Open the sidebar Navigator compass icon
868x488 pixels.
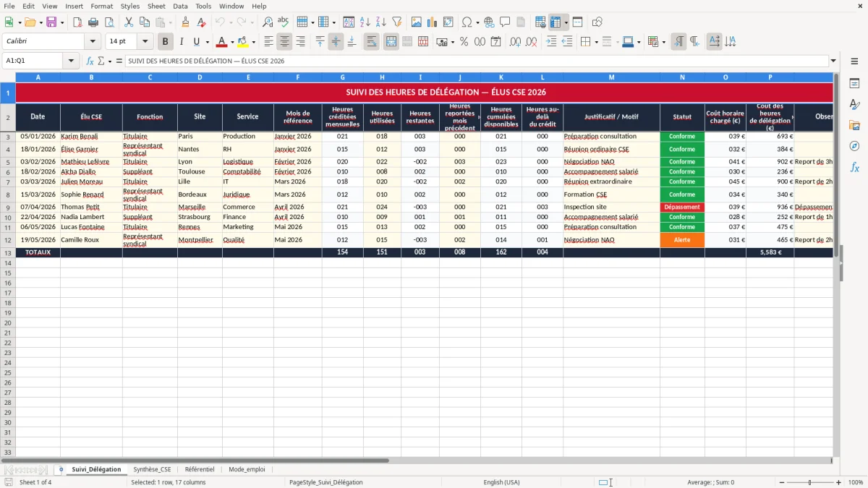point(854,146)
